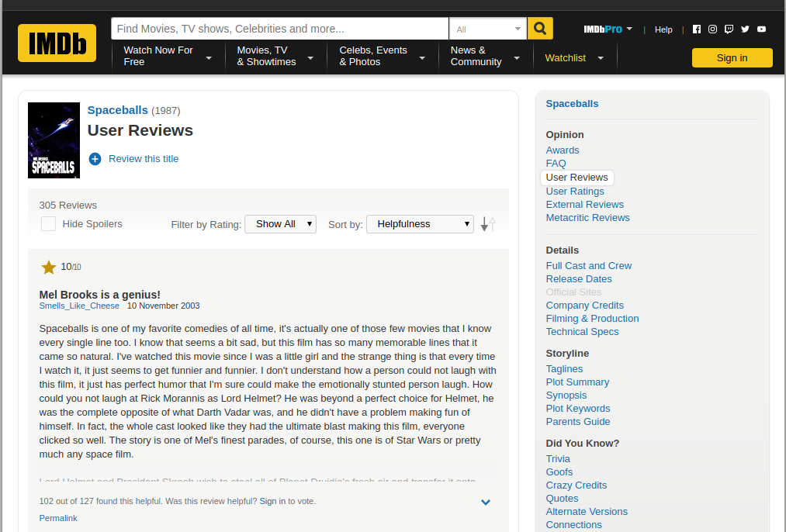Open Alternate Versions link
786x532 pixels.
coord(587,512)
